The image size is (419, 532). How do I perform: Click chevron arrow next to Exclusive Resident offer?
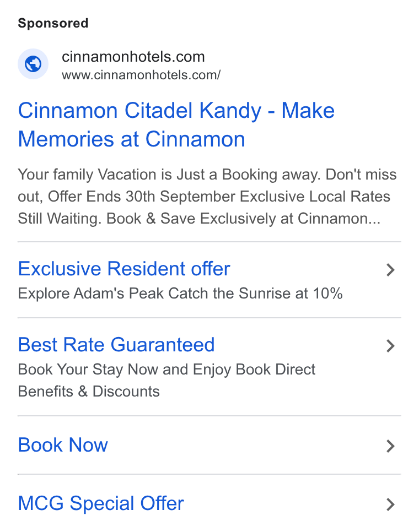tap(390, 270)
